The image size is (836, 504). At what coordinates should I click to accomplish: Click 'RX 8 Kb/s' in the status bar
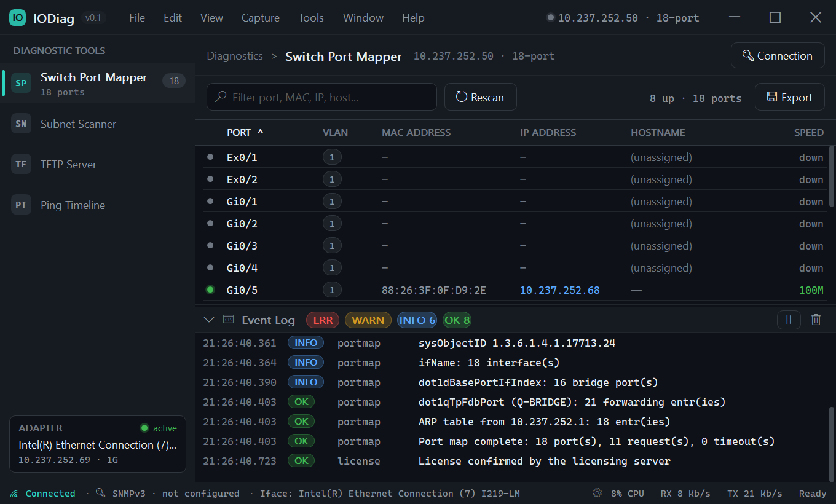pyautogui.click(x=685, y=494)
